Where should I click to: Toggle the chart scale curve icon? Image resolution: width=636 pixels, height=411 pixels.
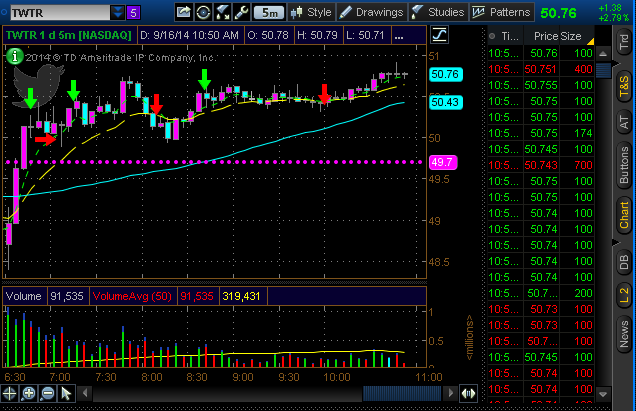[439, 35]
